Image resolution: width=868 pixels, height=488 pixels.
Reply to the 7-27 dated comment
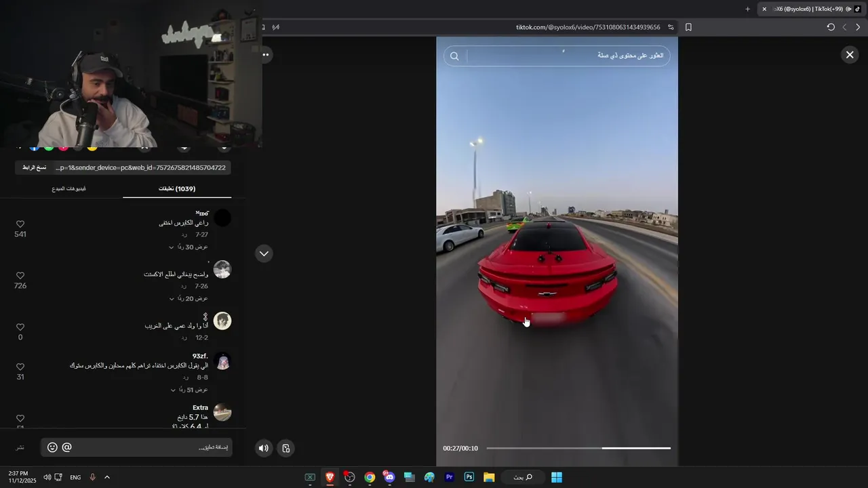click(184, 235)
